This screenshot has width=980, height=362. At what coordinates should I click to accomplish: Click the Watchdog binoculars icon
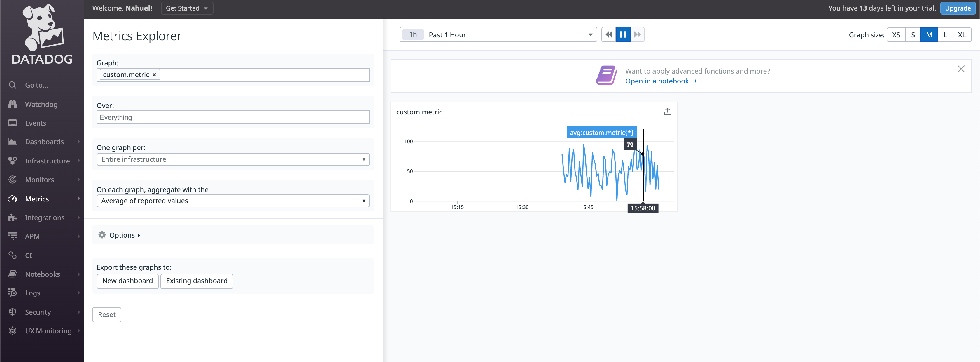click(13, 104)
